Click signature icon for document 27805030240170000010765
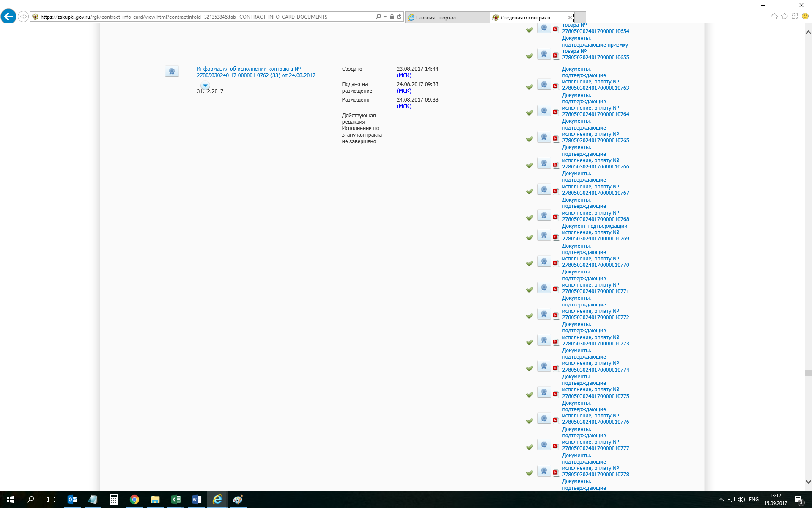 pyautogui.click(x=544, y=137)
